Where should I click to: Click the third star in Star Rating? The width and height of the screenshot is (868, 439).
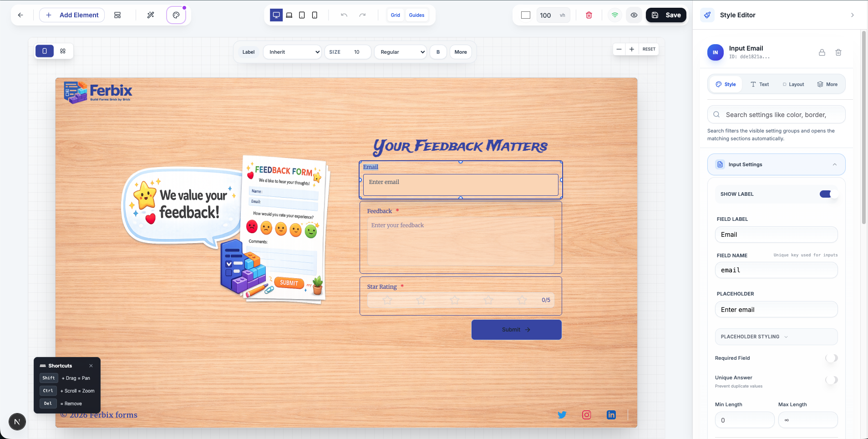click(x=455, y=300)
